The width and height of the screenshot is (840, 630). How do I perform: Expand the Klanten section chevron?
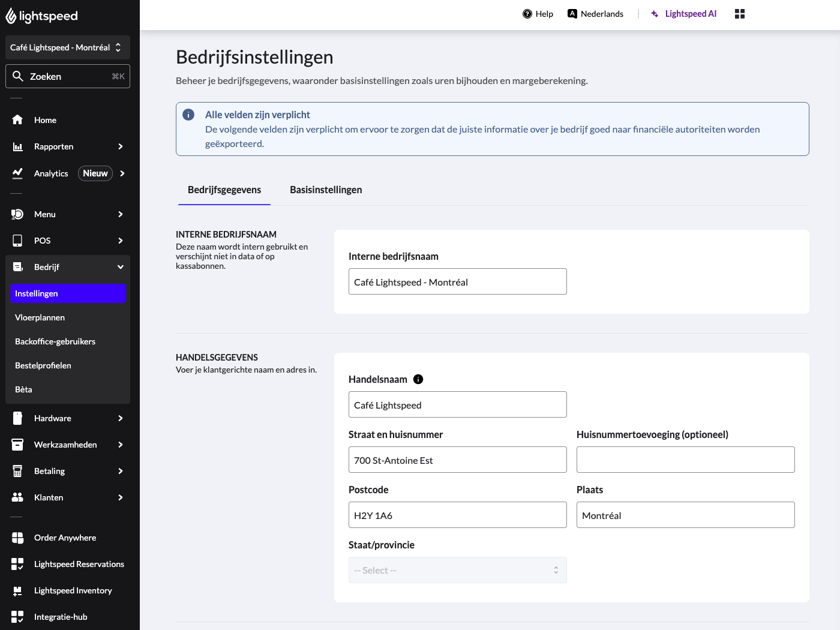[121, 497]
